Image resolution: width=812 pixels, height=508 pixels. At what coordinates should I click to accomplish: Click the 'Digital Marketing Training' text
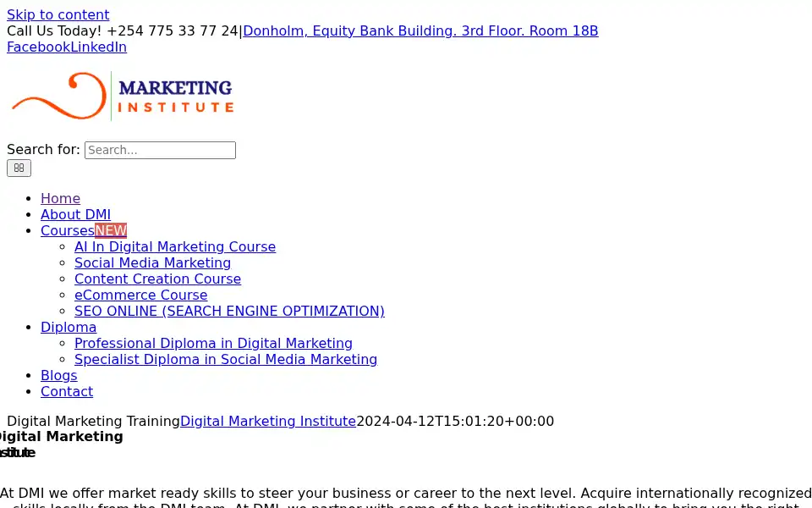(x=93, y=421)
